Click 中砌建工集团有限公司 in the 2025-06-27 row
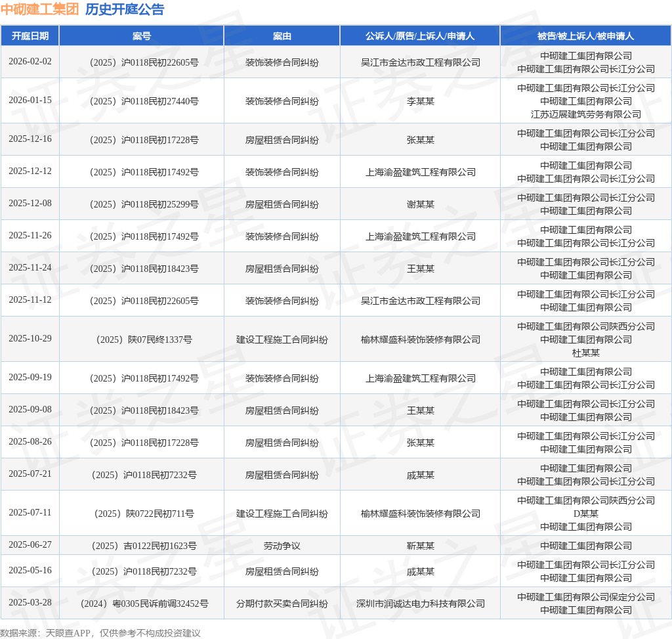Image resolution: width=672 pixels, height=639 pixels. pos(586,546)
